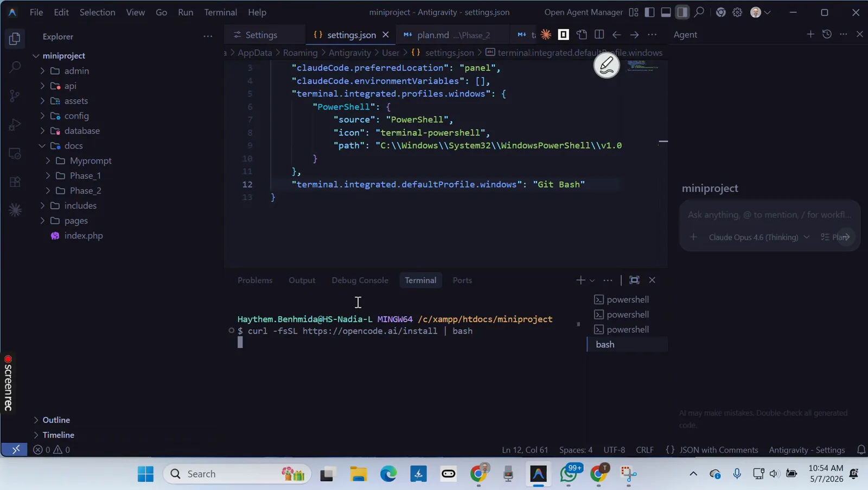This screenshot has height=490, width=868.
Task: Click the Explorer files icon
Action: 15,38
